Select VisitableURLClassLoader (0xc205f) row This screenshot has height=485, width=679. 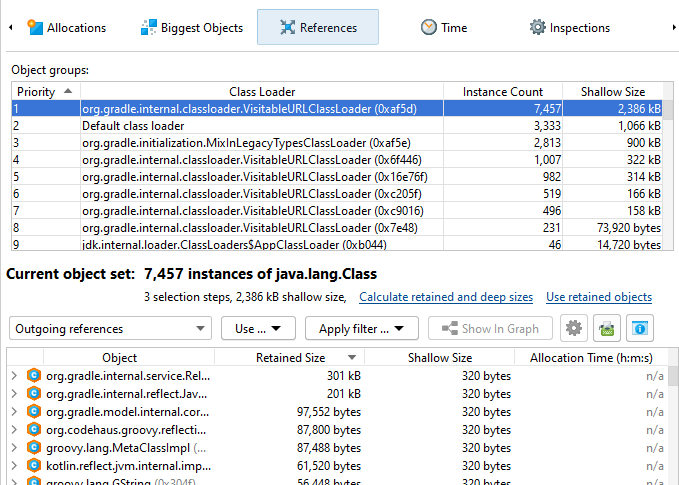[x=337, y=194]
